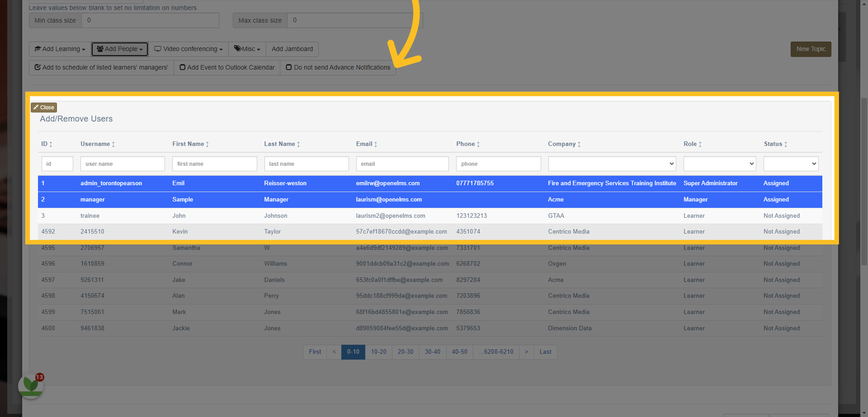The image size is (868, 417).
Task: Select page 10-20
Action: click(379, 352)
